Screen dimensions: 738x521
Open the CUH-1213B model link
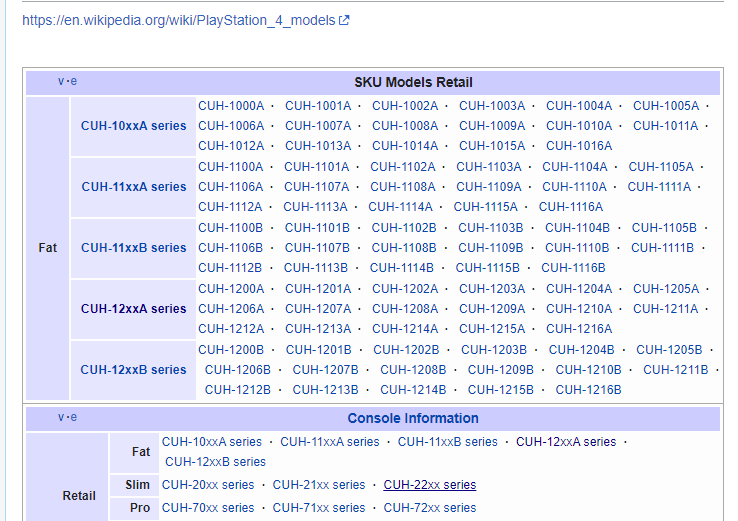click(x=325, y=390)
